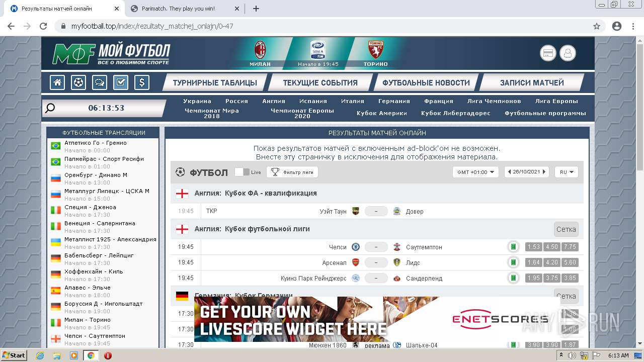Image resolution: width=644 pixels, height=362 pixels.
Task: Open the 26/10/2021 date picker
Action: click(526, 172)
